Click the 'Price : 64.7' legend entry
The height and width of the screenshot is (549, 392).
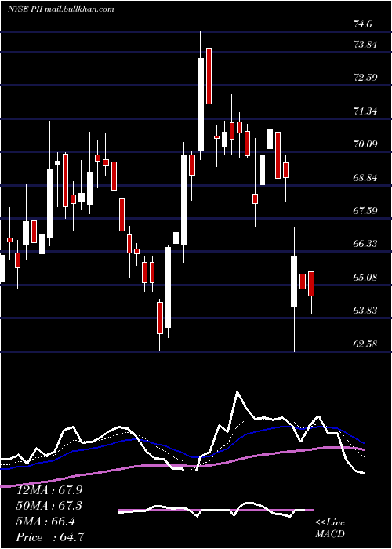(x=50, y=537)
